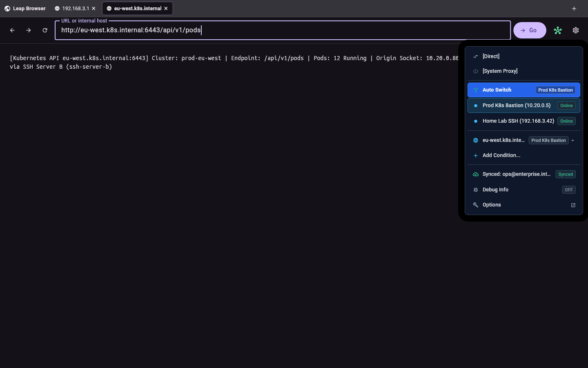Toggle Debug Info OFF switch
The width and height of the screenshot is (588, 368).
[x=569, y=190]
